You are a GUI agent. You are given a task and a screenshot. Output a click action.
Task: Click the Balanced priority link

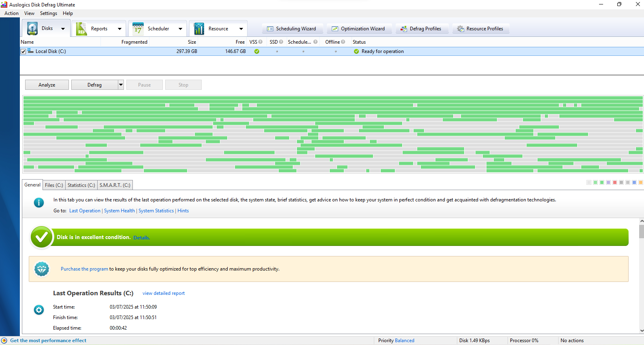(405, 341)
